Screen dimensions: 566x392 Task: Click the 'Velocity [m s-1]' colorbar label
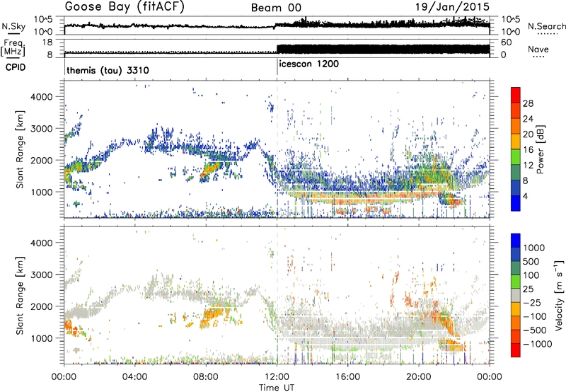coord(559,294)
